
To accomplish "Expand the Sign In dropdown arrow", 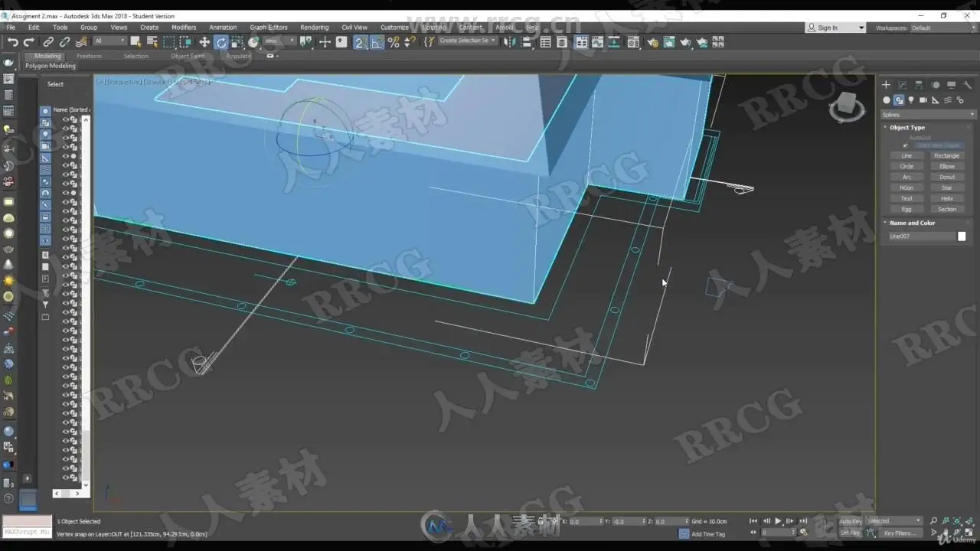I will point(861,28).
